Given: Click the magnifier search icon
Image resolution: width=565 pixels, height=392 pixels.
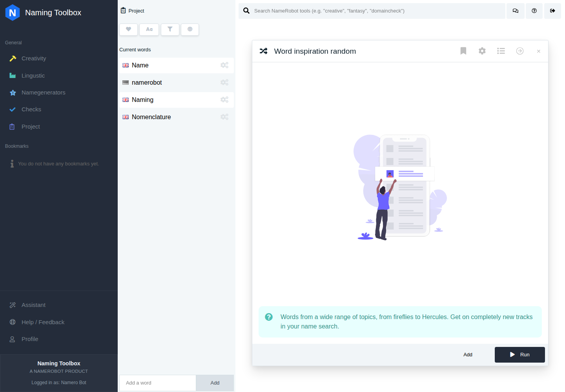Looking at the screenshot, I should 246,11.
